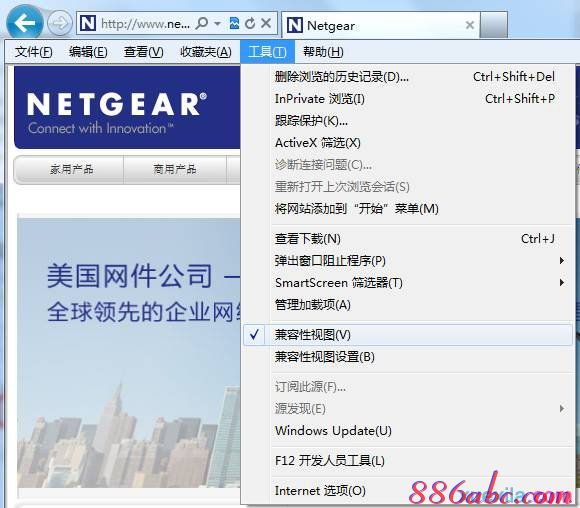Click the Netgear favicon in address bar
Image resolution: width=580 pixels, height=508 pixels.
[88, 23]
